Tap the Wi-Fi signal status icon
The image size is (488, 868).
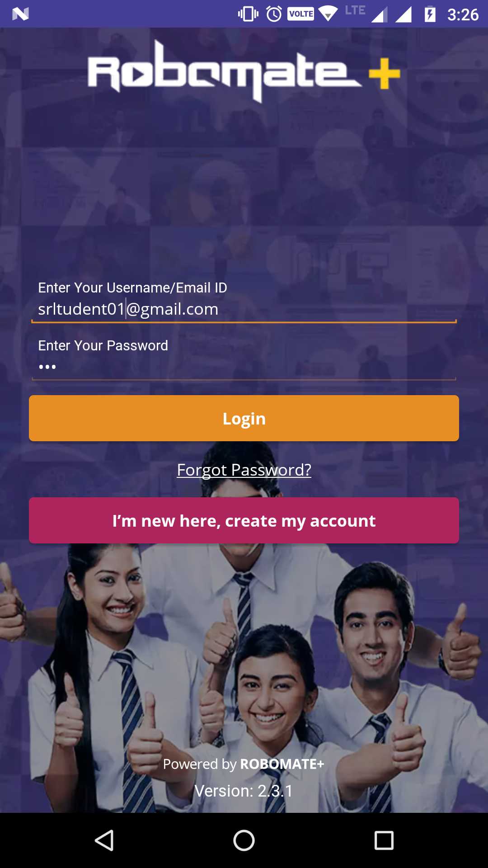point(328,14)
